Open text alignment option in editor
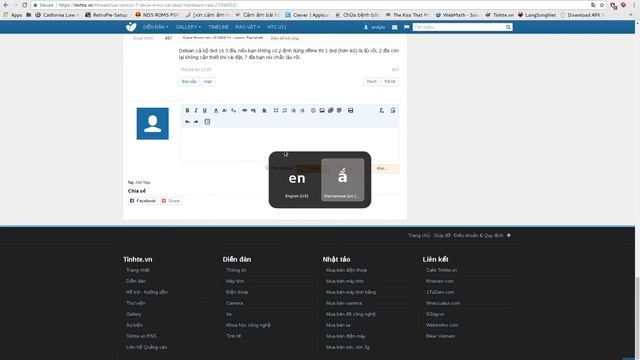 (x=264, y=110)
